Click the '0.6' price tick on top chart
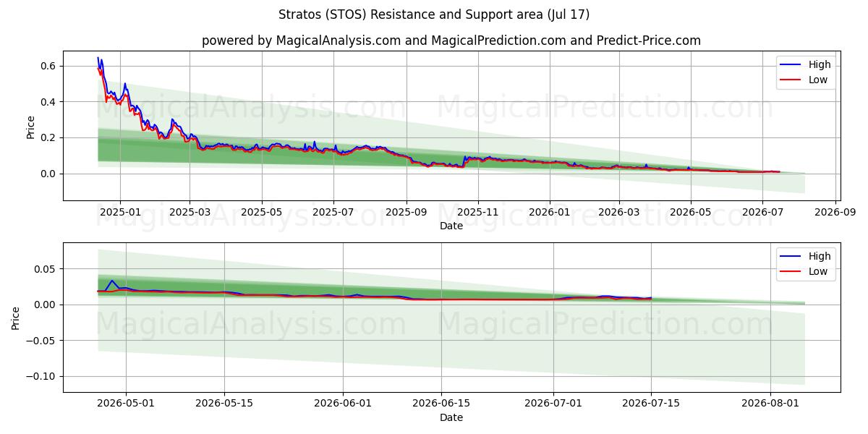 pos(48,66)
